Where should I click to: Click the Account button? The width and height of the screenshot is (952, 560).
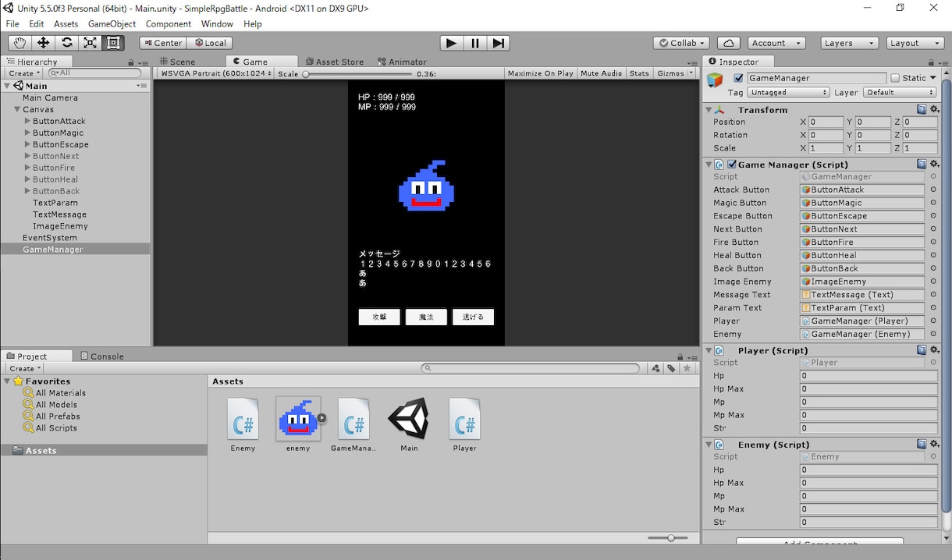coord(776,43)
